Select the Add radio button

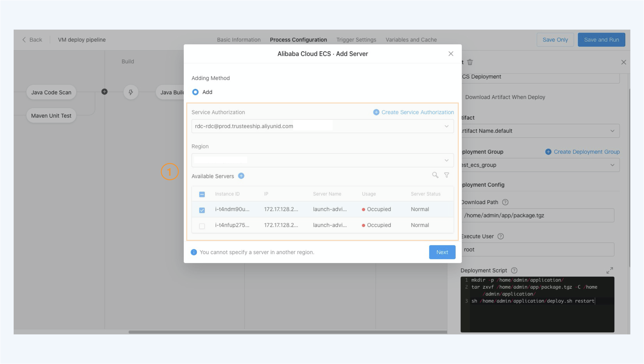coord(195,92)
